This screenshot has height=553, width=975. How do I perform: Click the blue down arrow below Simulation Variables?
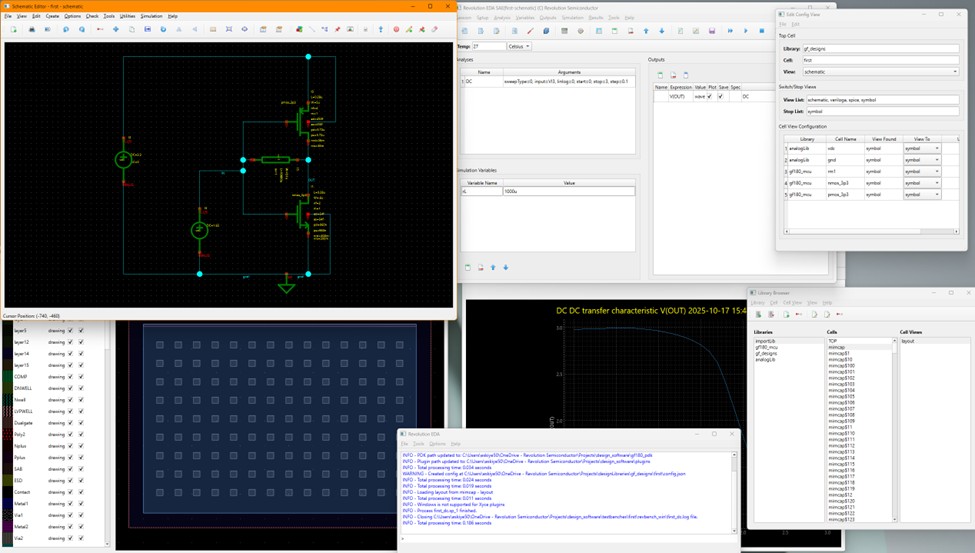504,267
